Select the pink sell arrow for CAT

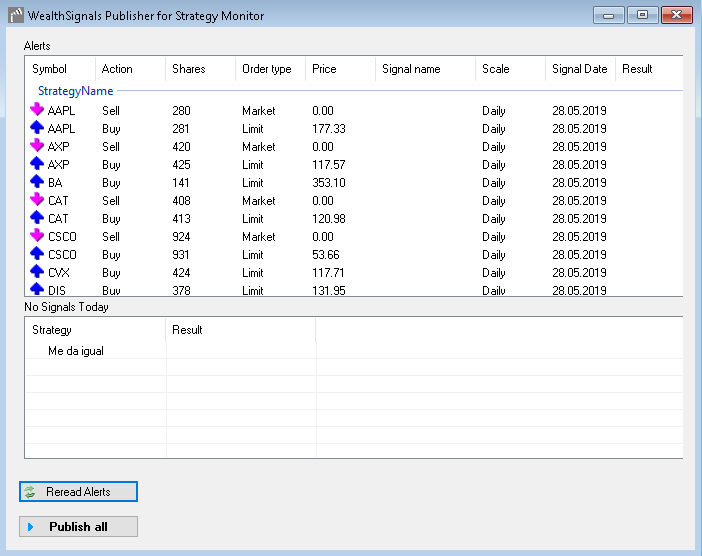38,201
